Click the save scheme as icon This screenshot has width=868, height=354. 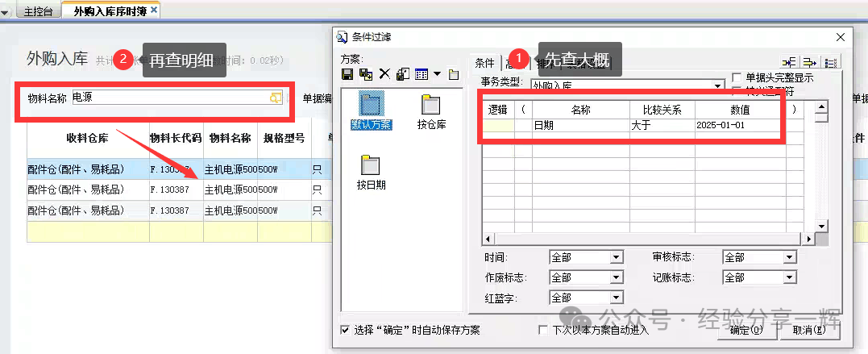(365, 74)
